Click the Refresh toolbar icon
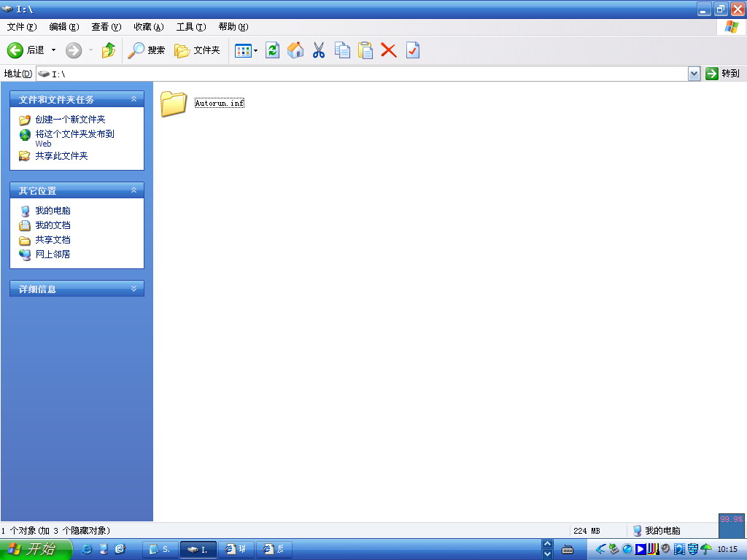747x560 pixels. pyautogui.click(x=273, y=50)
